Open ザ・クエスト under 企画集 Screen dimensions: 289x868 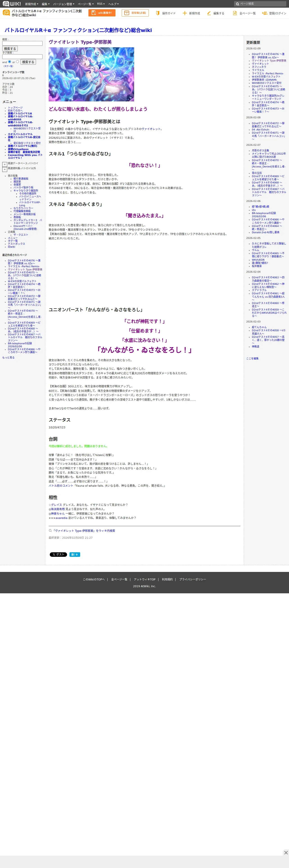pos(21,235)
